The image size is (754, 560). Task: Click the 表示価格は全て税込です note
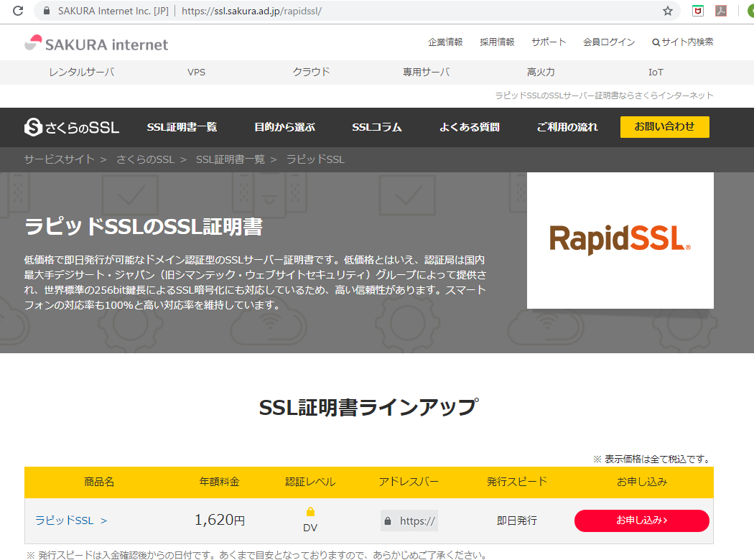pos(653,459)
